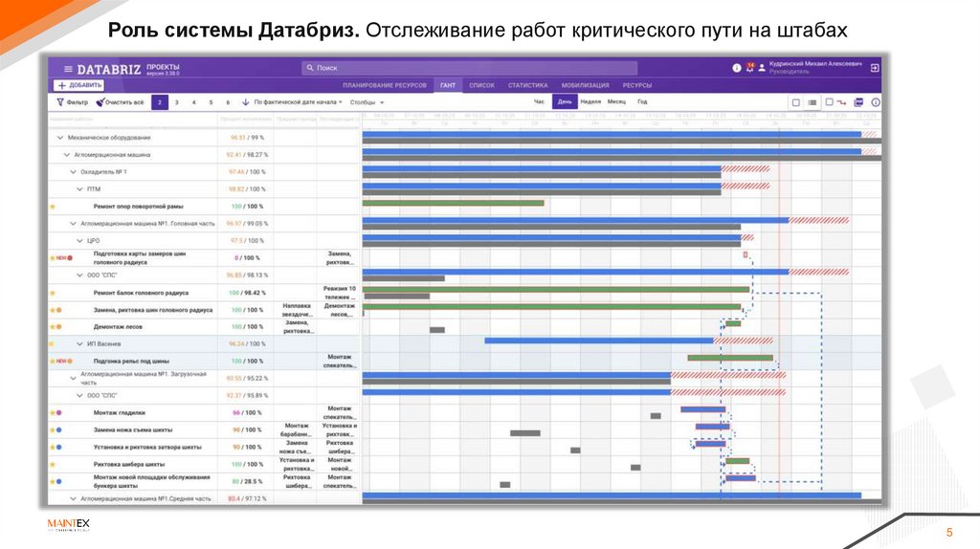Viewport: 980px width, 549px height.
Task: Switch to Статистика tab
Action: [x=527, y=85]
